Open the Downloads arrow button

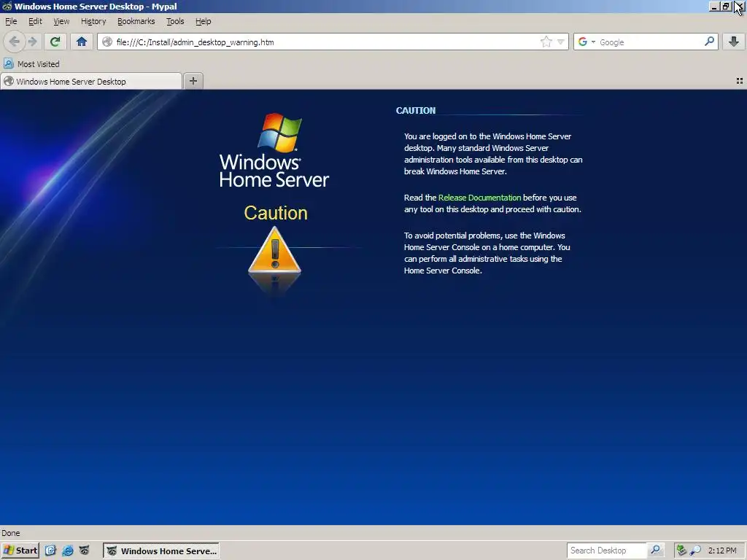734,42
